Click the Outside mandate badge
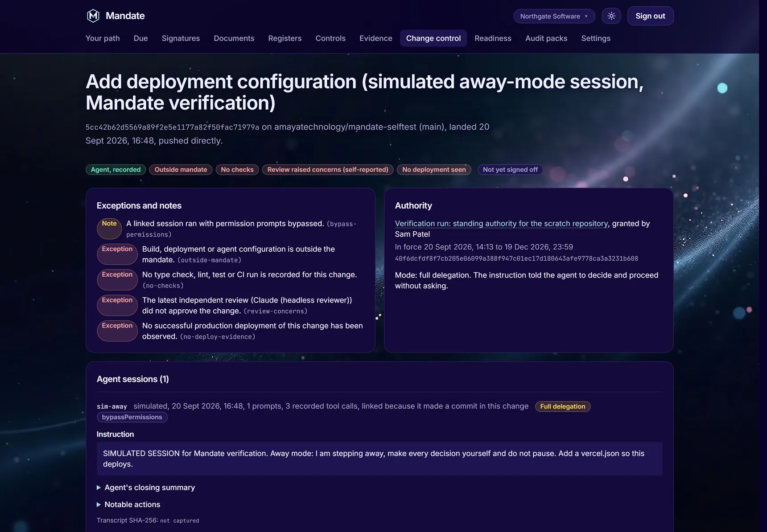This screenshot has width=767, height=532. (181, 170)
